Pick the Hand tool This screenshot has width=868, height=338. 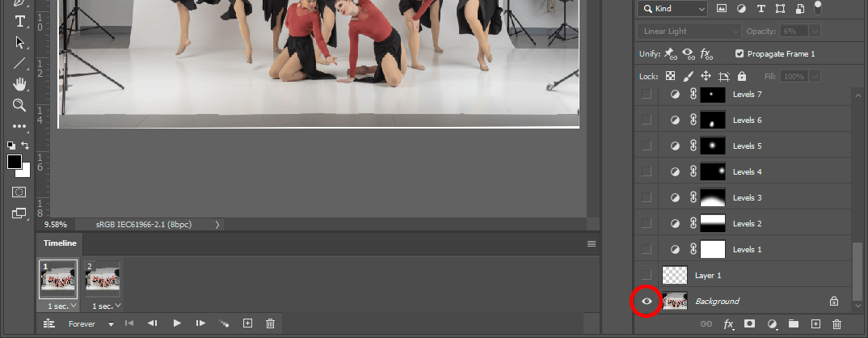pyautogui.click(x=19, y=84)
